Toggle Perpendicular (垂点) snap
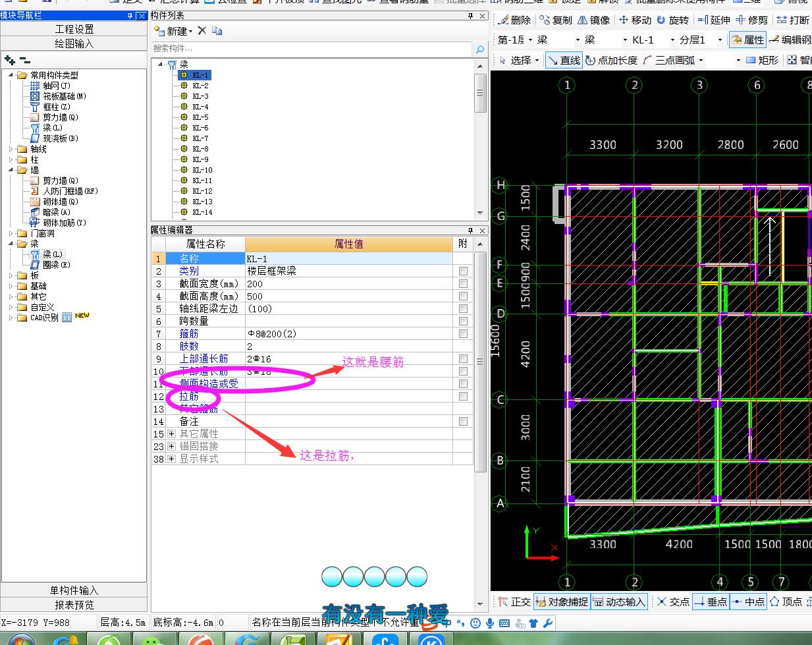This screenshot has width=812, height=645. tap(711, 602)
